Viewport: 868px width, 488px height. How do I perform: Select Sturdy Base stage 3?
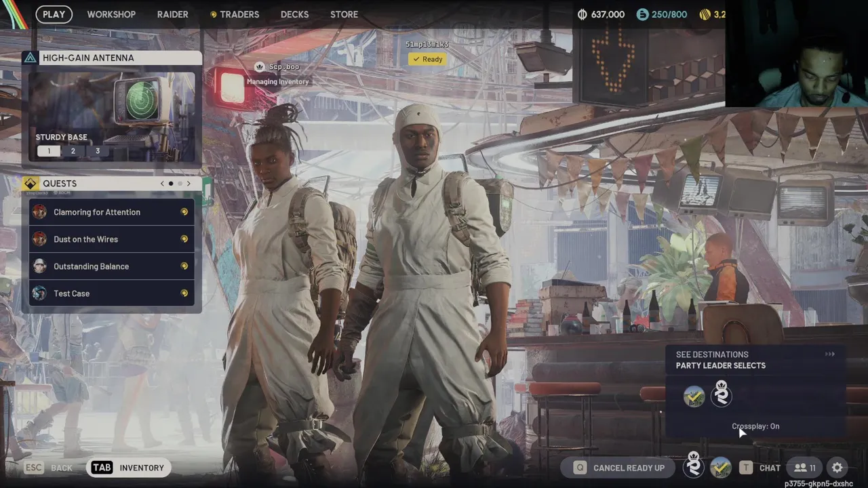pos(98,151)
